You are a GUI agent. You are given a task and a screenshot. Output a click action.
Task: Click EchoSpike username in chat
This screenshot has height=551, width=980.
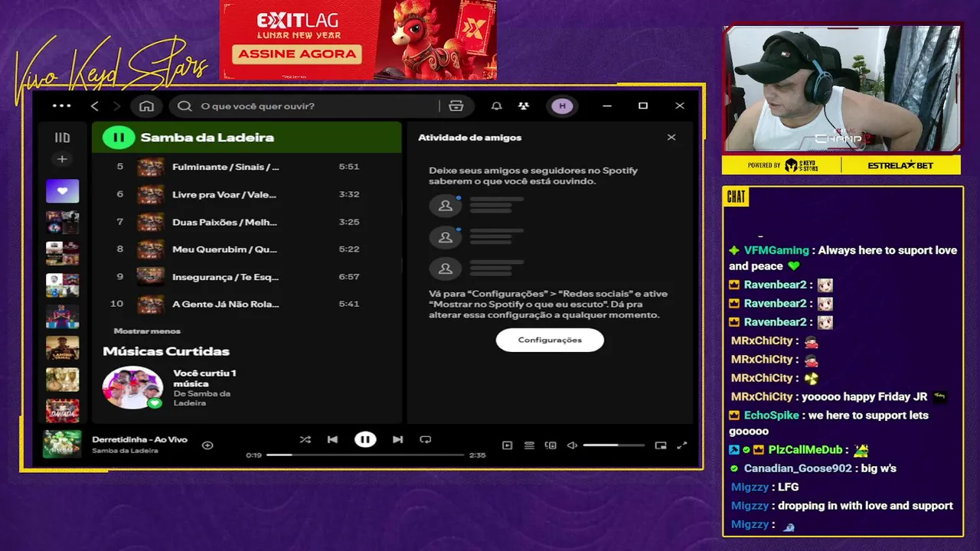(x=771, y=416)
